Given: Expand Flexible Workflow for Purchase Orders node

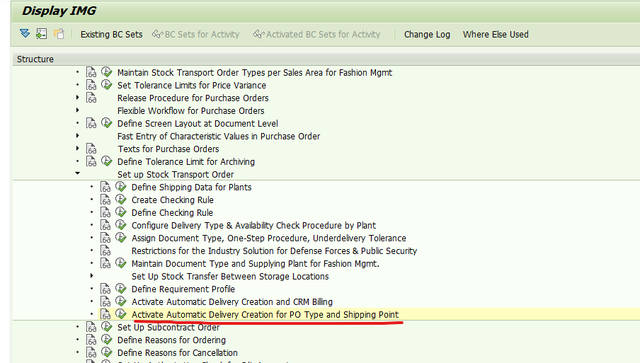Looking at the screenshot, I should tap(78, 110).
